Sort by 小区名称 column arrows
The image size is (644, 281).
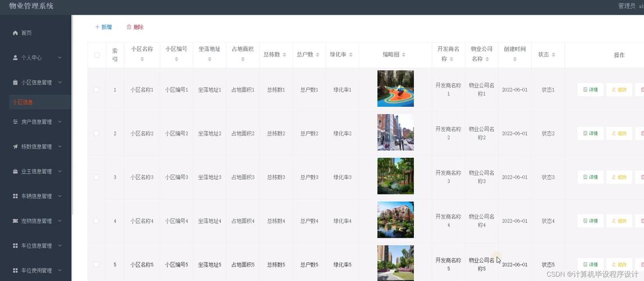pyautogui.click(x=142, y=59)
